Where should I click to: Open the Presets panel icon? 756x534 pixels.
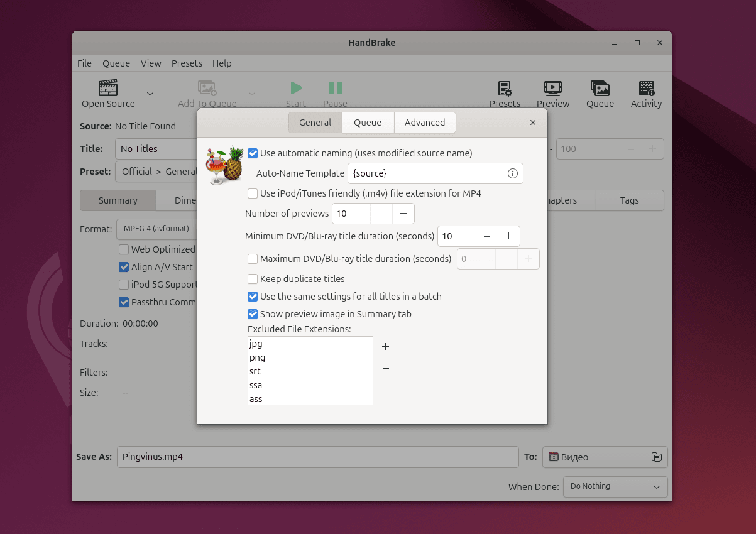click(x=505, y=89)
